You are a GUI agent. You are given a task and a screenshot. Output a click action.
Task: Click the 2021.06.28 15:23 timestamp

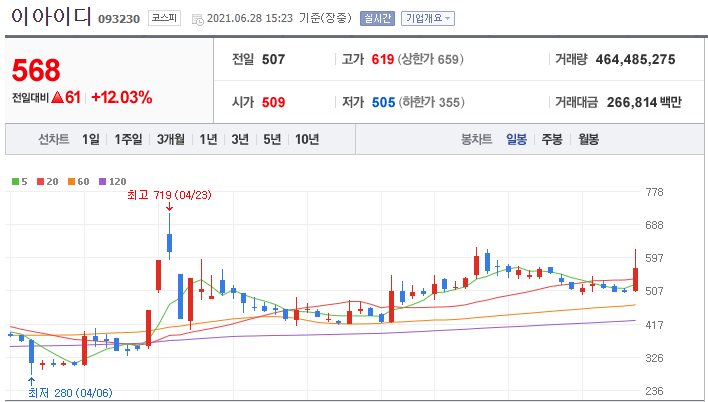point(250,19)
